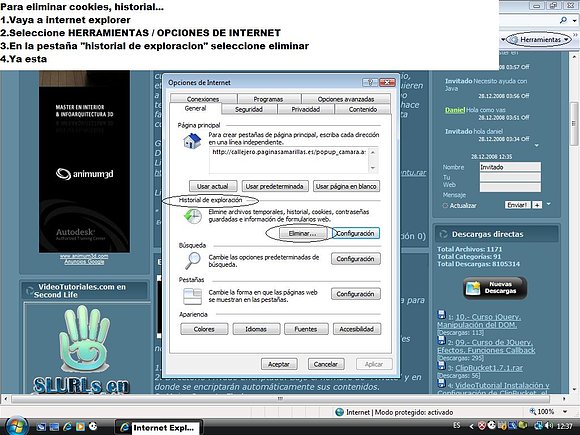Screen dimensions: 580x435
Task: Click home page box scroll-down arrow
Action: pyautogui.click(x=373, y=168)
